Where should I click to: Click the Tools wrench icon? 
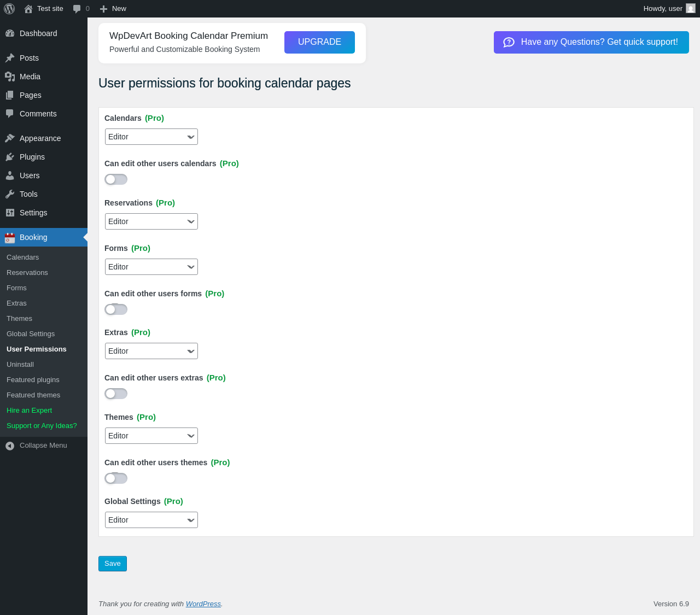point(10,194)
